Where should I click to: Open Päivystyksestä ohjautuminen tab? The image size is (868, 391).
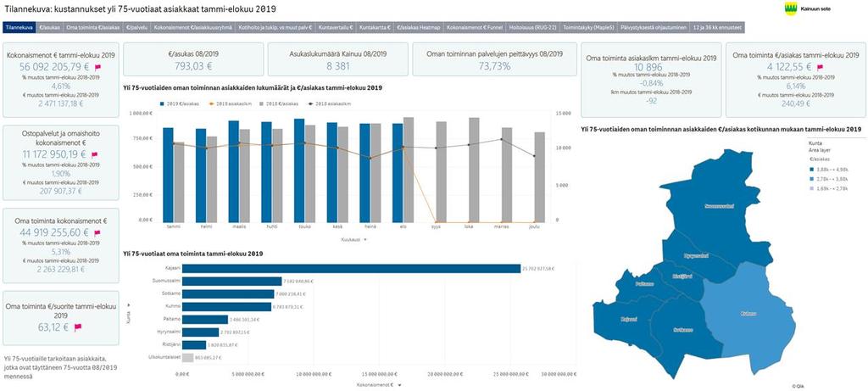654,26
